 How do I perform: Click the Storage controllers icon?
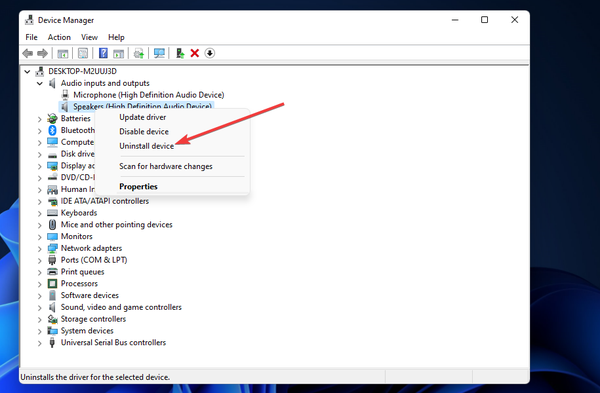click(52, 319)
